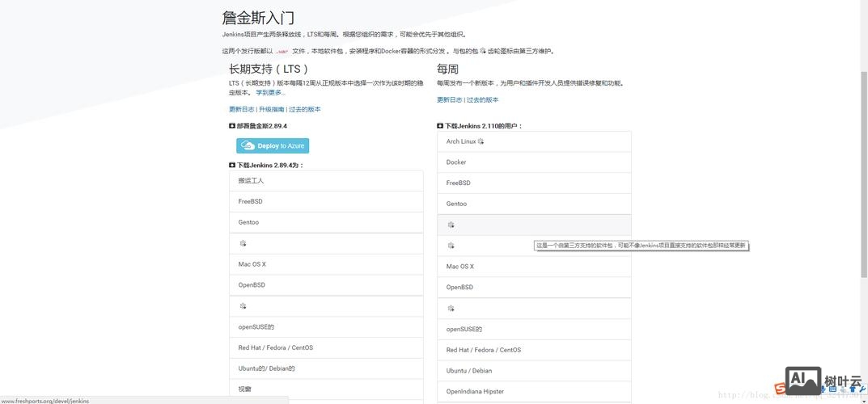Viewport: 868px width, 404px height.
Task: Choose Arch Linux in the weekly list
Action: pos(534,141)
